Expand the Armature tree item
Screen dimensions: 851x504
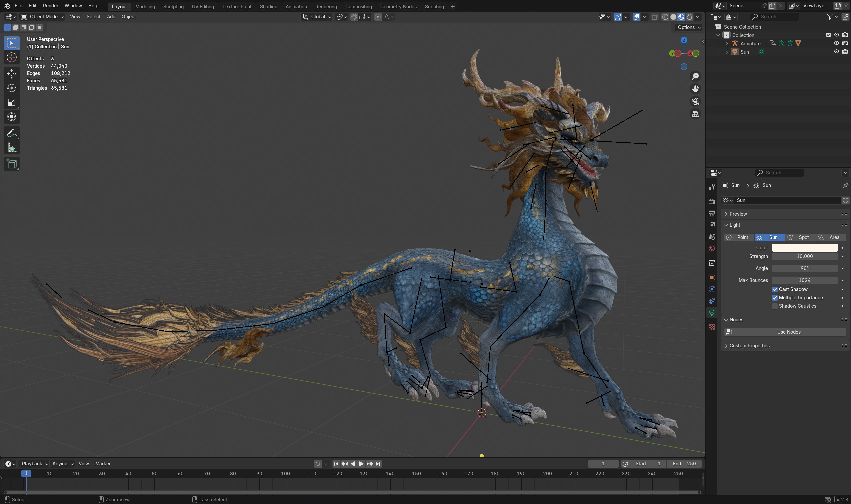pyautogui.click(x=727, y=44)
